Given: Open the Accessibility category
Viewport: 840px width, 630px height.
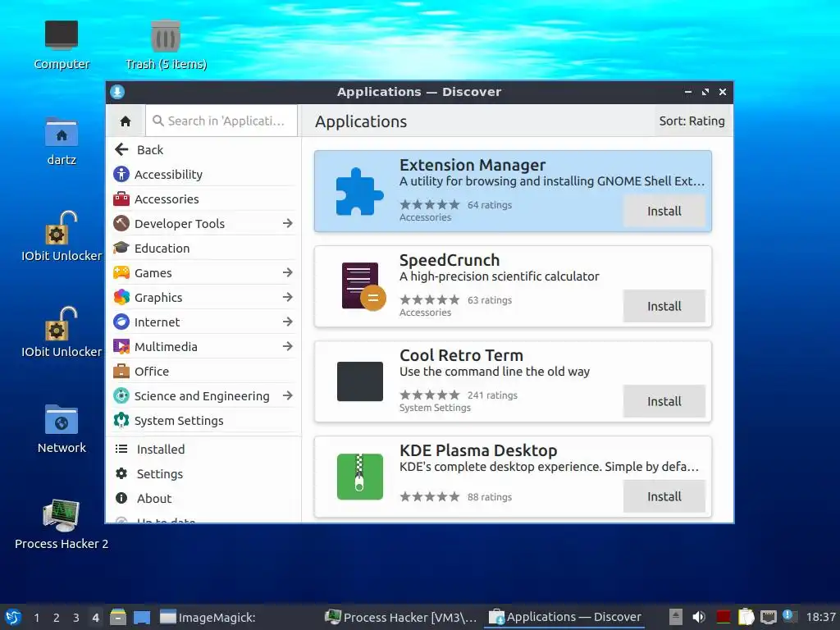Looking at the screenshot, I should click(203, 174).
